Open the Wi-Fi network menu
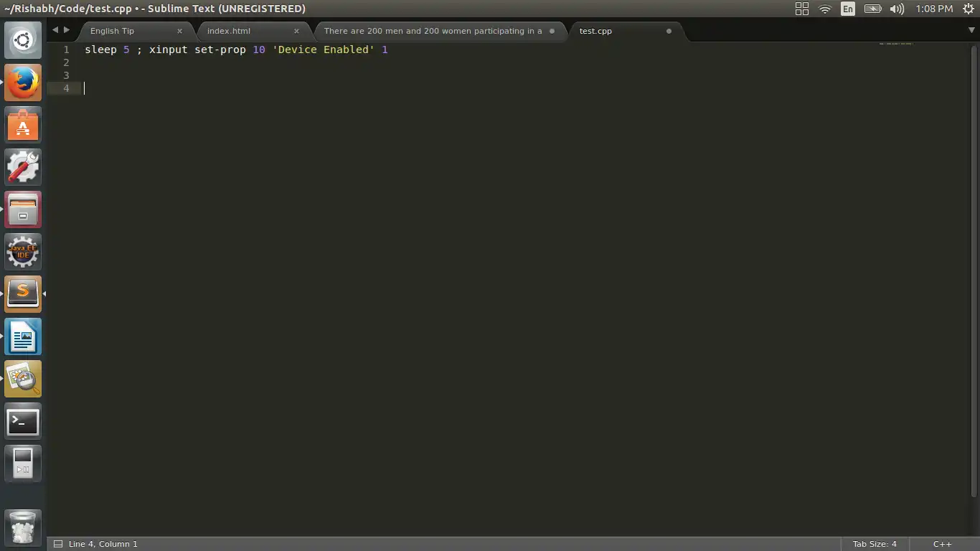980x551 pixels. [x=825, y=9]
